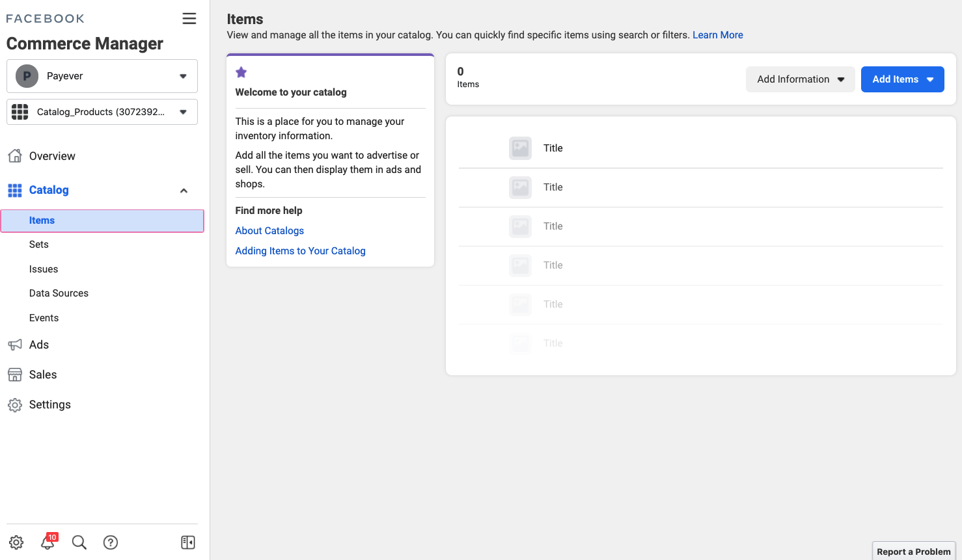Image resolution: width=962 pixels, height=560 pixels.
Task: Open the Ads section label
Action: 39,345
